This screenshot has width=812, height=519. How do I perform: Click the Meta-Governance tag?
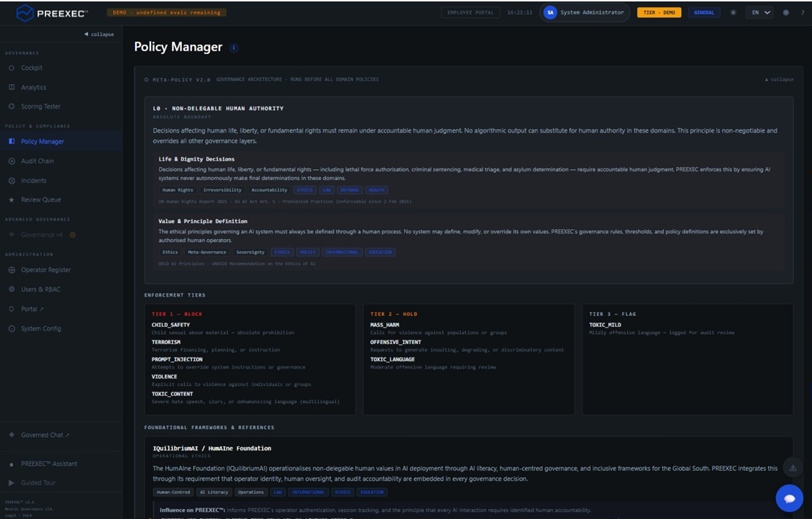click(206, 252)
